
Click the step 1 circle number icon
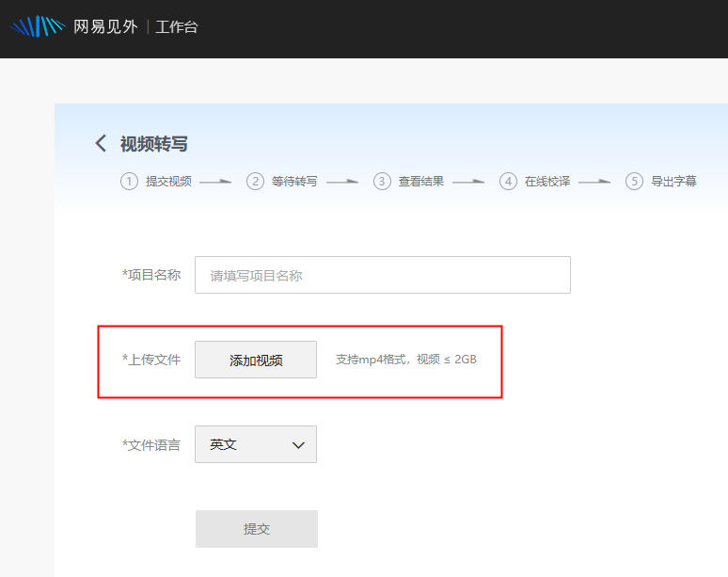(x=129, y=182)
